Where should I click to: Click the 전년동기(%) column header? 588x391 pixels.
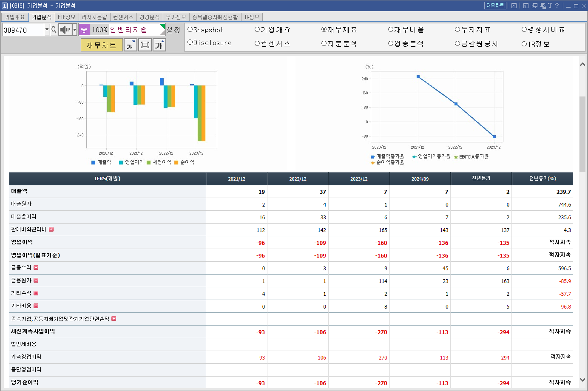pos(543,178)
